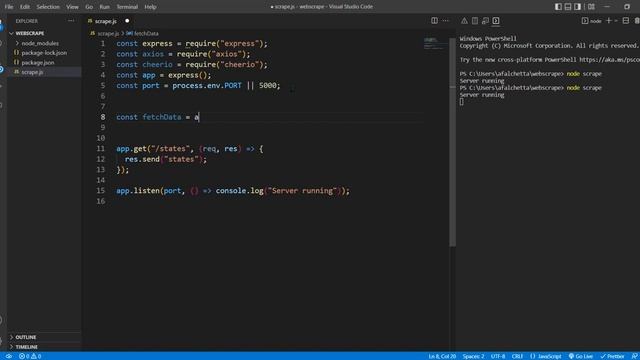This screenshot has height=360, width=640.
Task: Open the View menu
Action: pyautogui.click(x=72, y=7)
